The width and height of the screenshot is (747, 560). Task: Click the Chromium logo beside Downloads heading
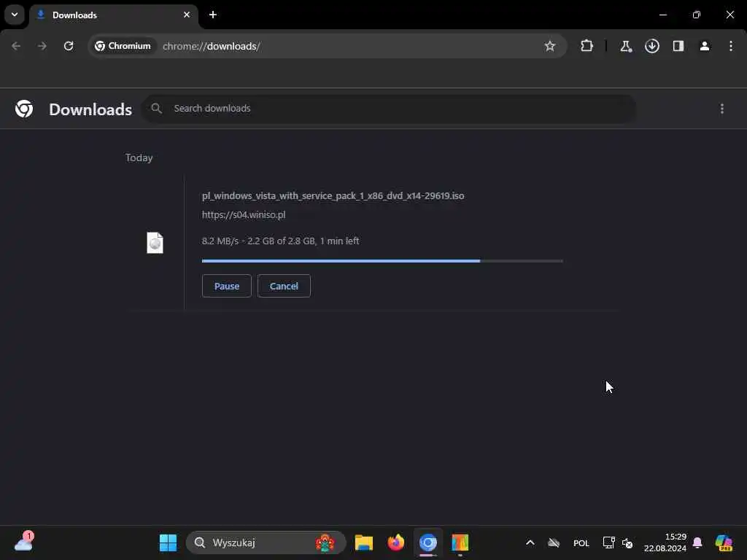pos(24,109)
